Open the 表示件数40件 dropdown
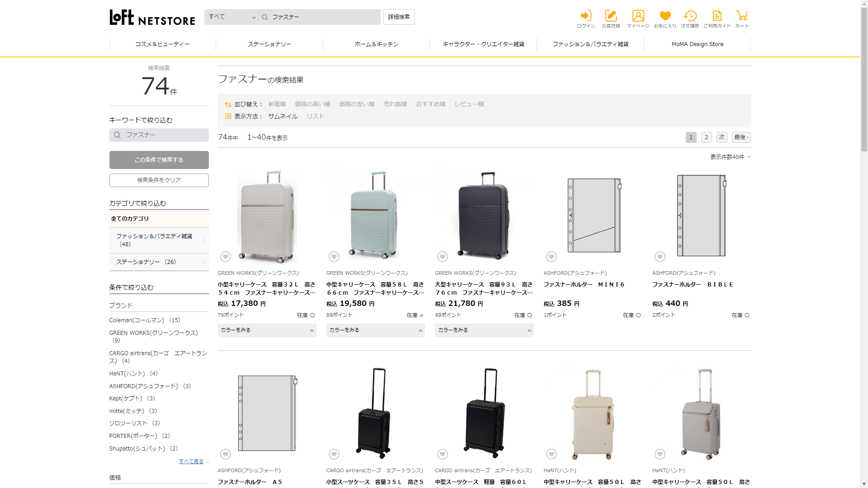Viewport: 868px width, 488px height. 730,157
